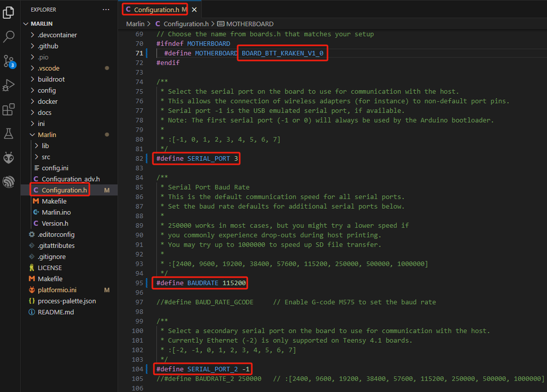
Task: Click line 95 BAUDRATE define
Action: [x=201, y=283]
